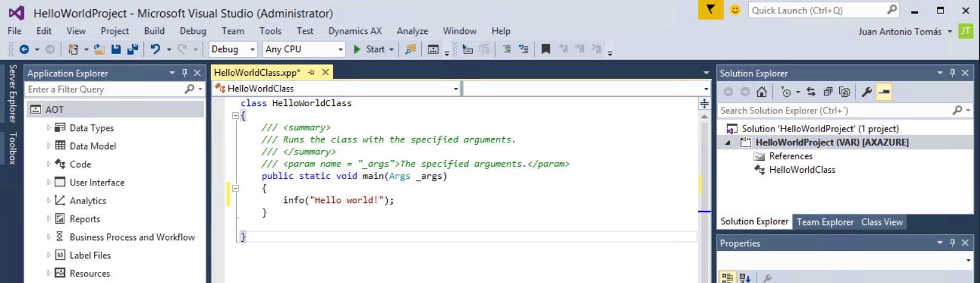Select the Label Files tree item
980x283 pixels.
(90, 255)
